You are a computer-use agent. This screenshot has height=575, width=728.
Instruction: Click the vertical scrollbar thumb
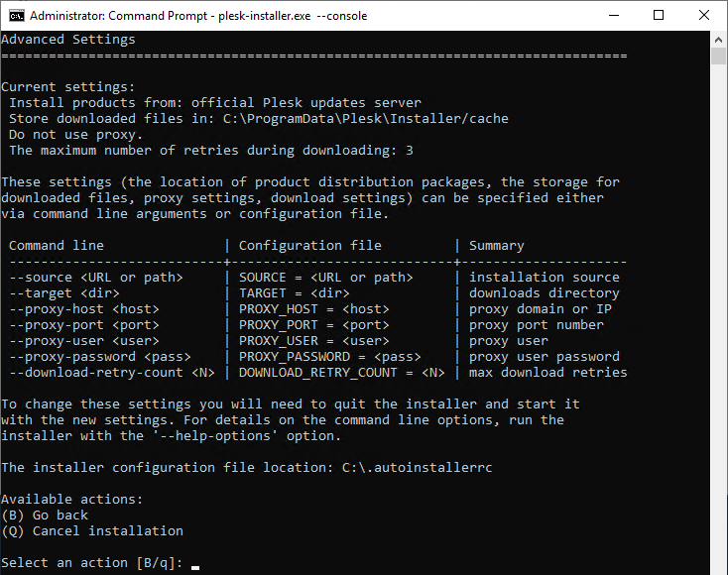[719, 56]
